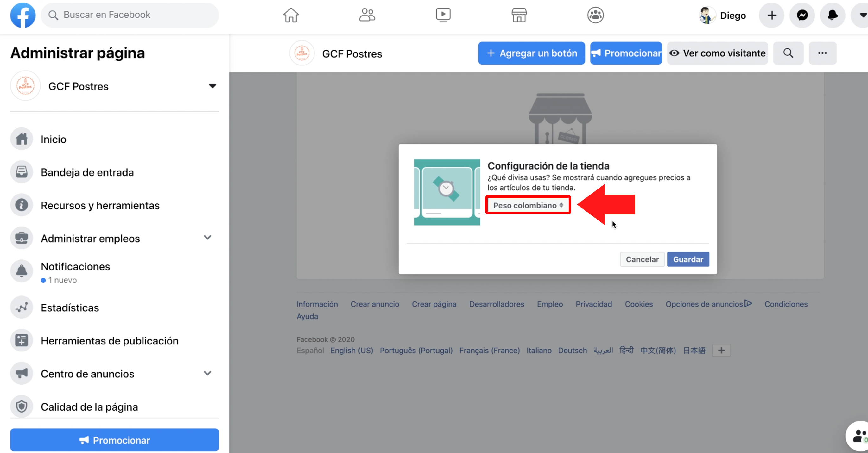
Task: Open the Friends icon in top navigation
Action: [367, 15]
